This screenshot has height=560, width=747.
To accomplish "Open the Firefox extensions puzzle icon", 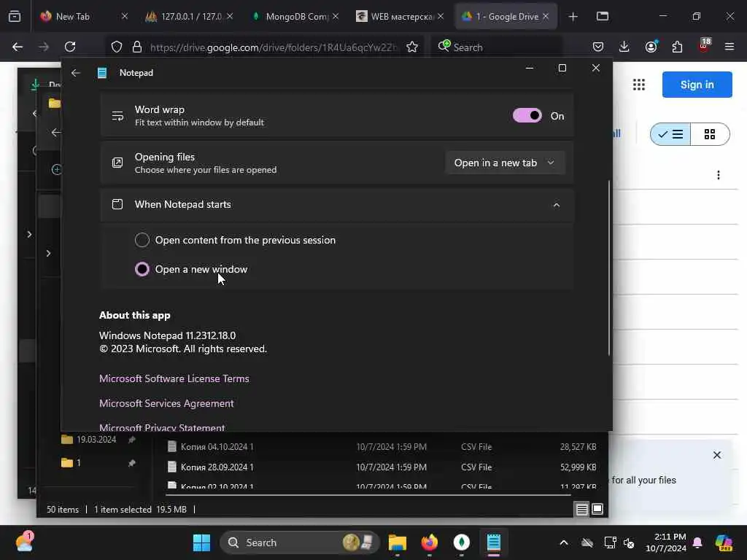I will click(x=677, y=47).
